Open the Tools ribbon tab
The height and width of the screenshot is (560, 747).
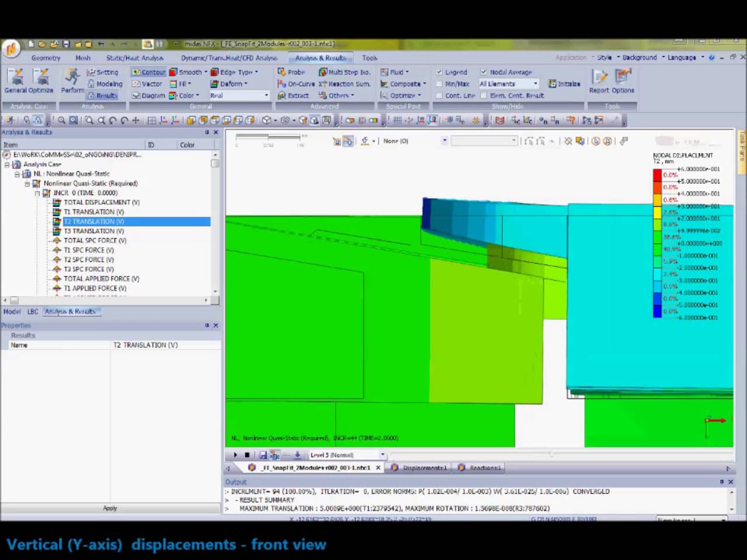click(x=369, y=58)
